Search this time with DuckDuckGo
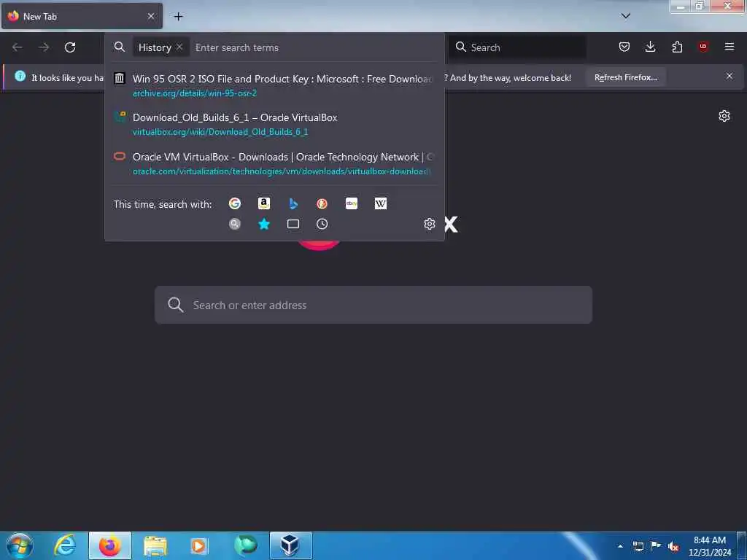Viewport: 747px width, 560px height. coord(322,204)
